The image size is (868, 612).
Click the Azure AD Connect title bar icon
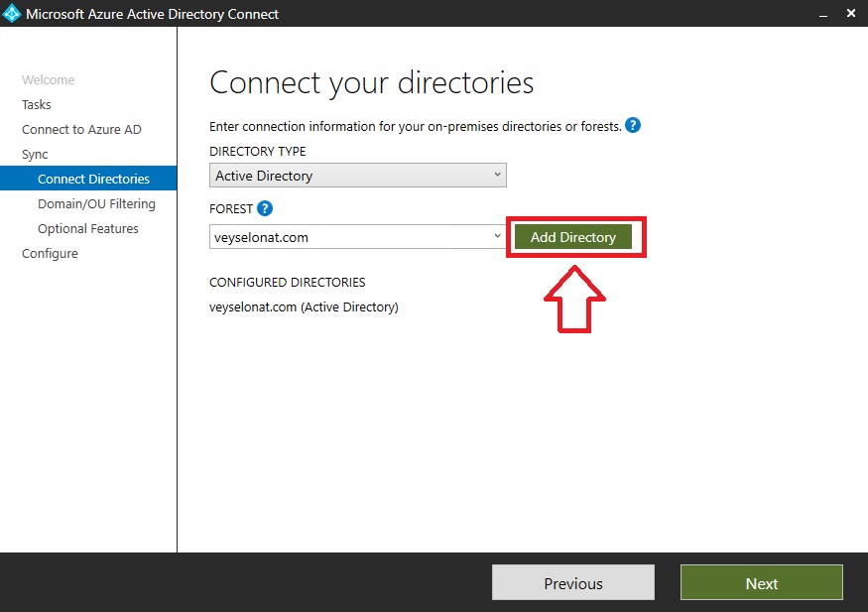[x=12, y=13]
